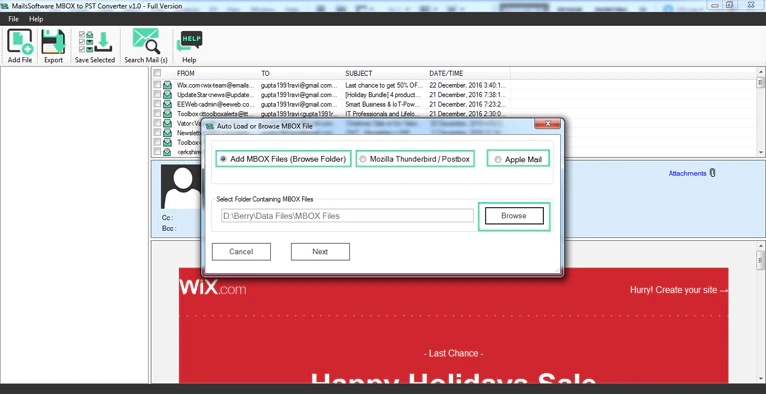Check the box beside EEWeb email
The height and width of the screenshot is (394, 766).
click(157, 104)
